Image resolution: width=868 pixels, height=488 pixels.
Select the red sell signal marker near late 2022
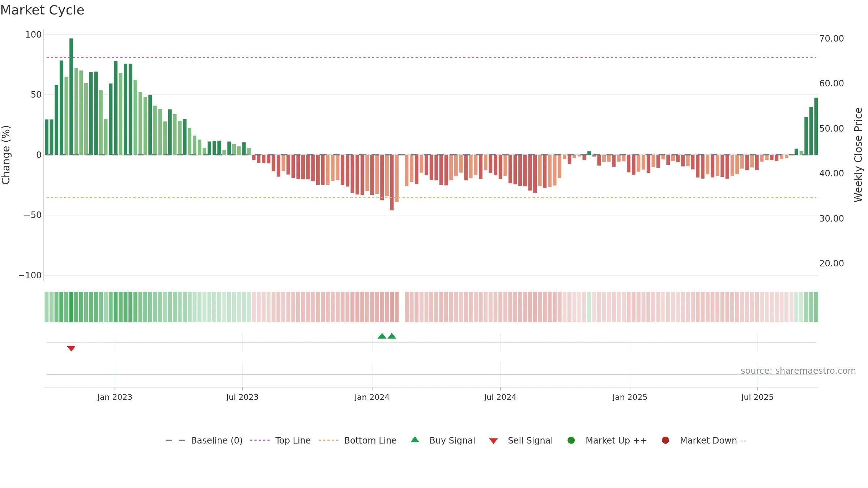tap(71, 348)
